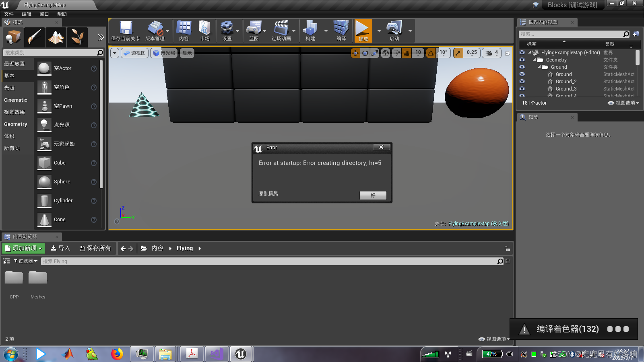Toggle scale snapping arrow icon
Screen dimensions: 644x362
tap(458, 53)
